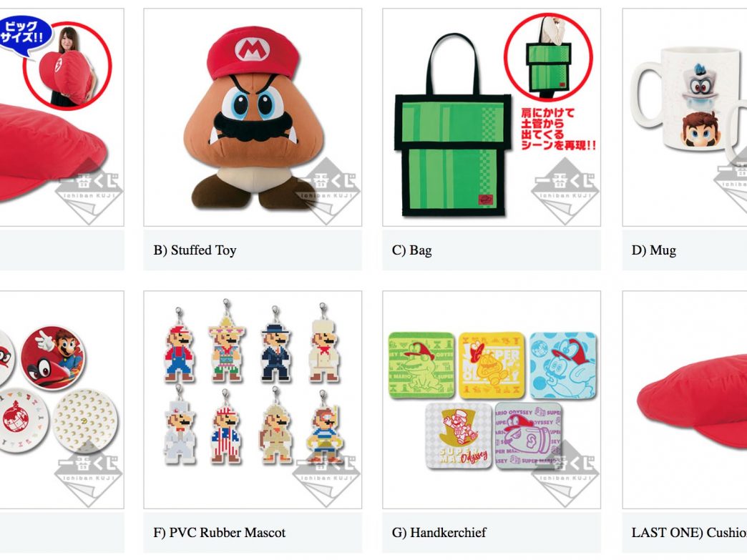
Task: Click the sombrero Mario rubber mascot
Action: click(x=226, y=341)
